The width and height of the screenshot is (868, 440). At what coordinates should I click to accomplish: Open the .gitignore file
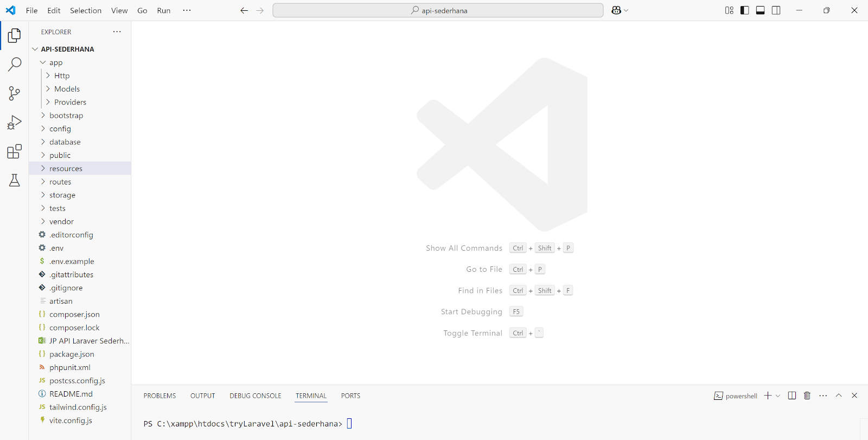click(x=80, y=288)
